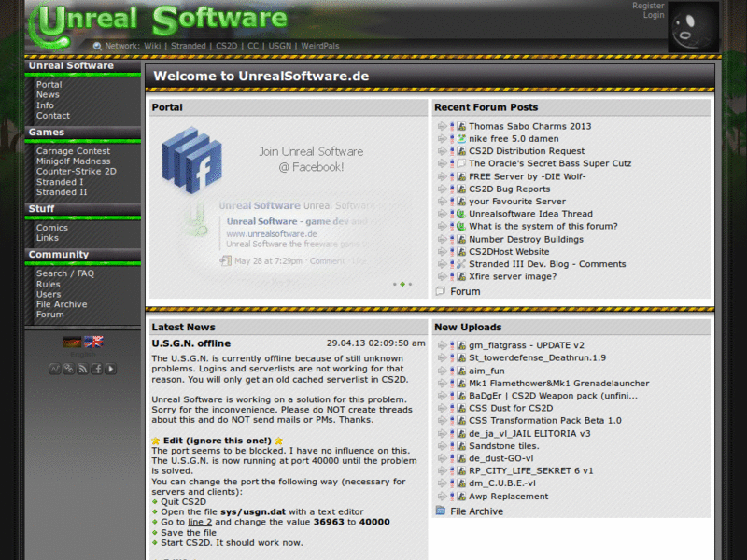
Task: Click the green icon beside Unrealsoftware Idea Thread
Action: (461, 214)
